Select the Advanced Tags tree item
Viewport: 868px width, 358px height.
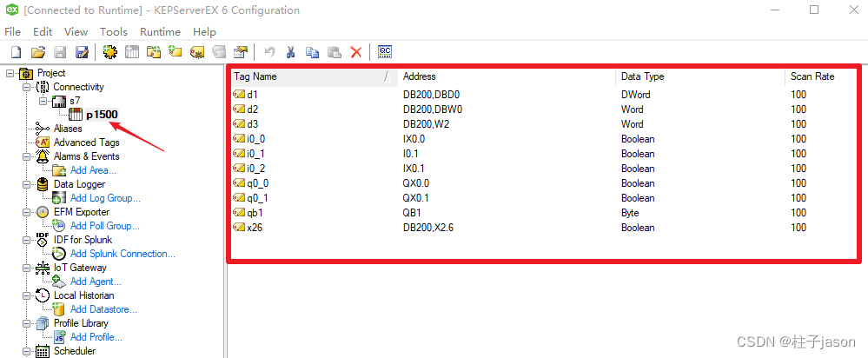pyautogui.click(x=86, y=143)
